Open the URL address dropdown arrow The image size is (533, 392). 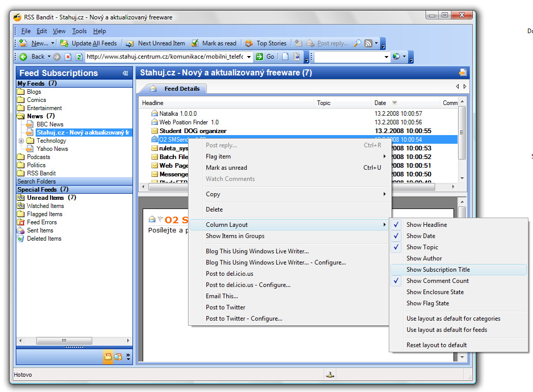click(x=249, y=57)
